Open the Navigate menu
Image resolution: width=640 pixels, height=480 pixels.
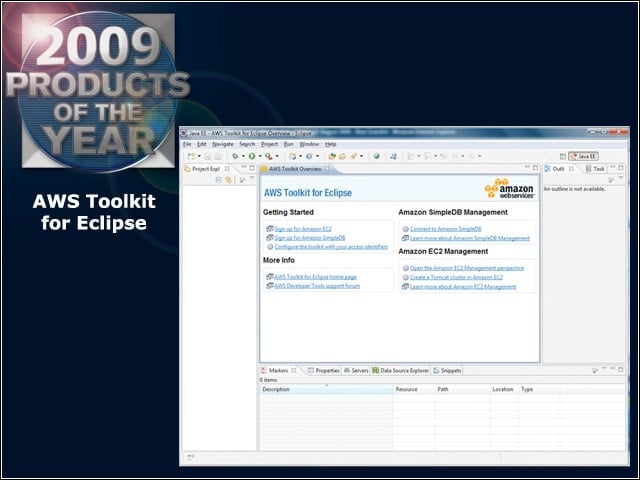point(222,144)
